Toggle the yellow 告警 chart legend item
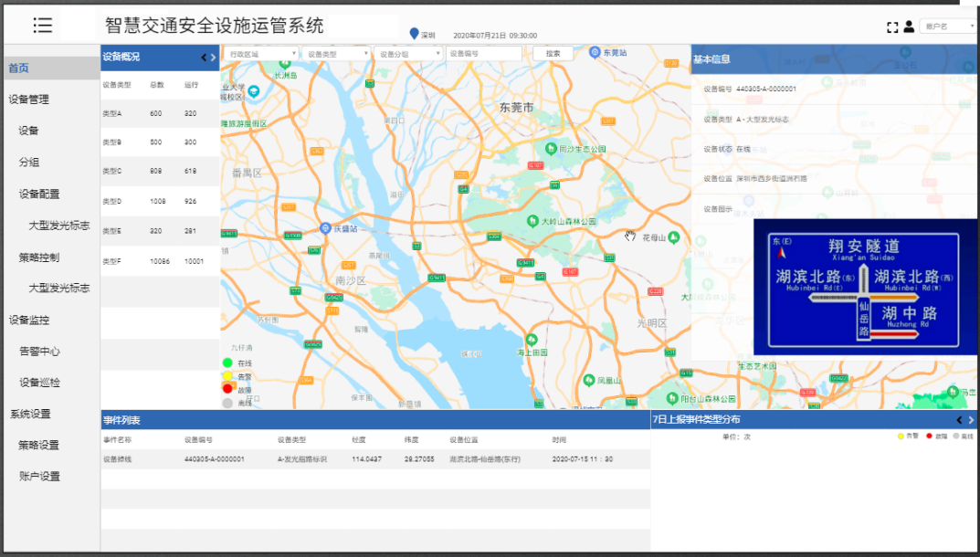The image size is (980, 557). pyautogui.click(x=901, y=436)
